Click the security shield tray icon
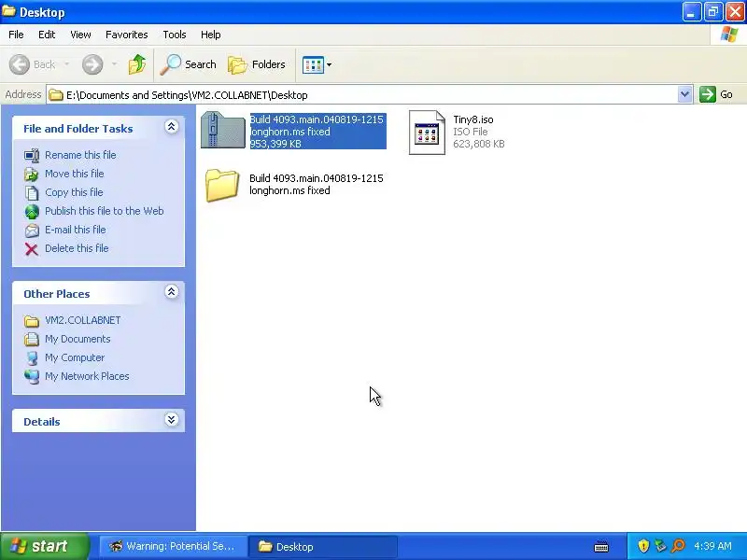 click(x=643, y=546)
